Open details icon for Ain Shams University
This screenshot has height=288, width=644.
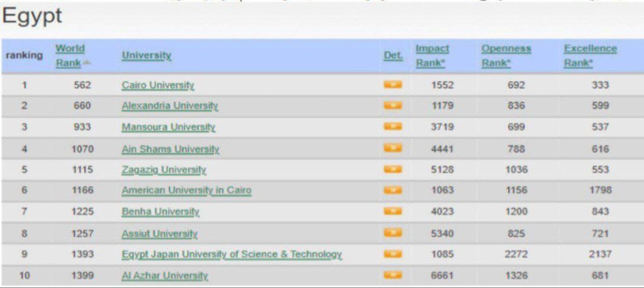click(392, 148)
